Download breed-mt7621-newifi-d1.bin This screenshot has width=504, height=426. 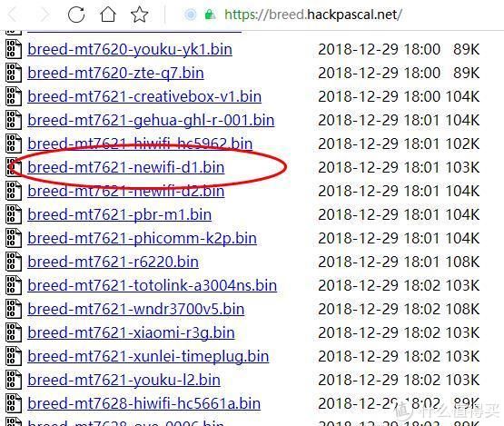125,167
